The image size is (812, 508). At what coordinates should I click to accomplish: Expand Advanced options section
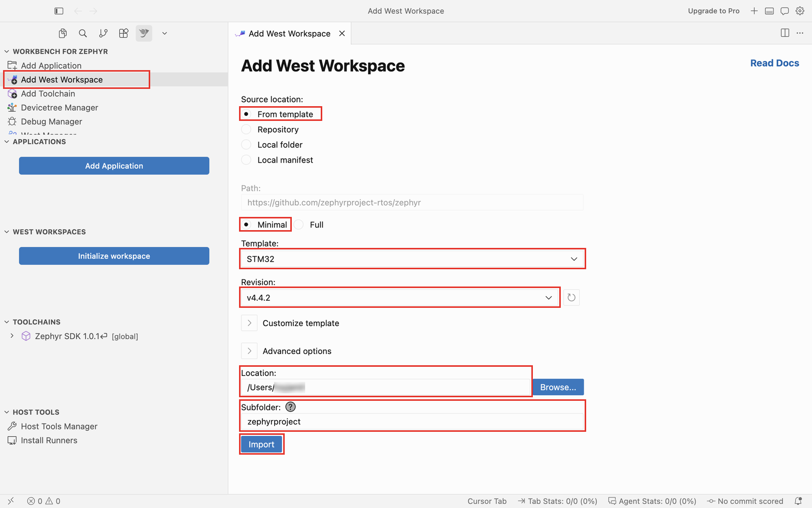[x=249, y=351]
